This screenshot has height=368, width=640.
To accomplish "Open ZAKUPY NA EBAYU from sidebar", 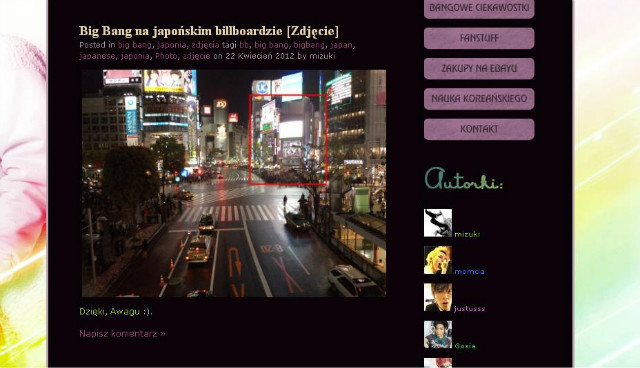I will pos(479,69).
